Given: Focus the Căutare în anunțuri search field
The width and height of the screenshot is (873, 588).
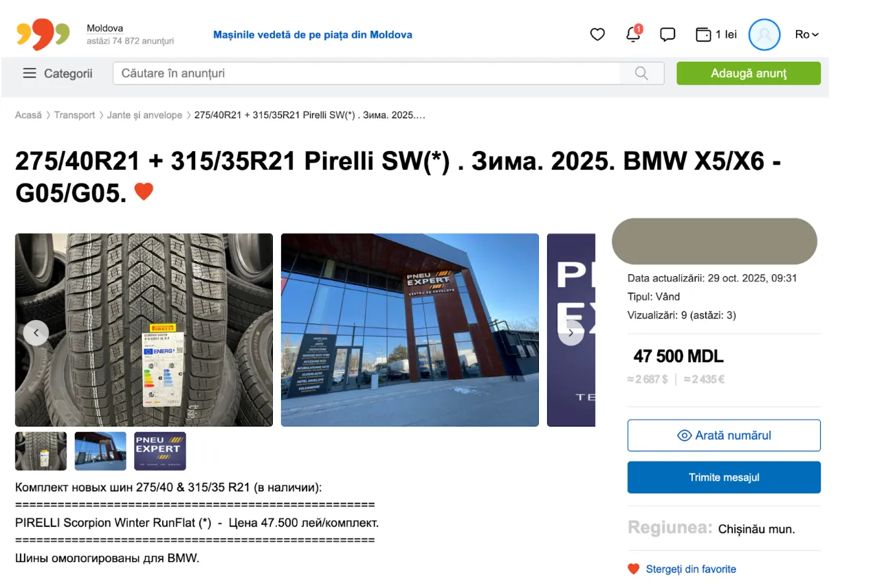Looking at the screenshot, I should pos(367,73).
